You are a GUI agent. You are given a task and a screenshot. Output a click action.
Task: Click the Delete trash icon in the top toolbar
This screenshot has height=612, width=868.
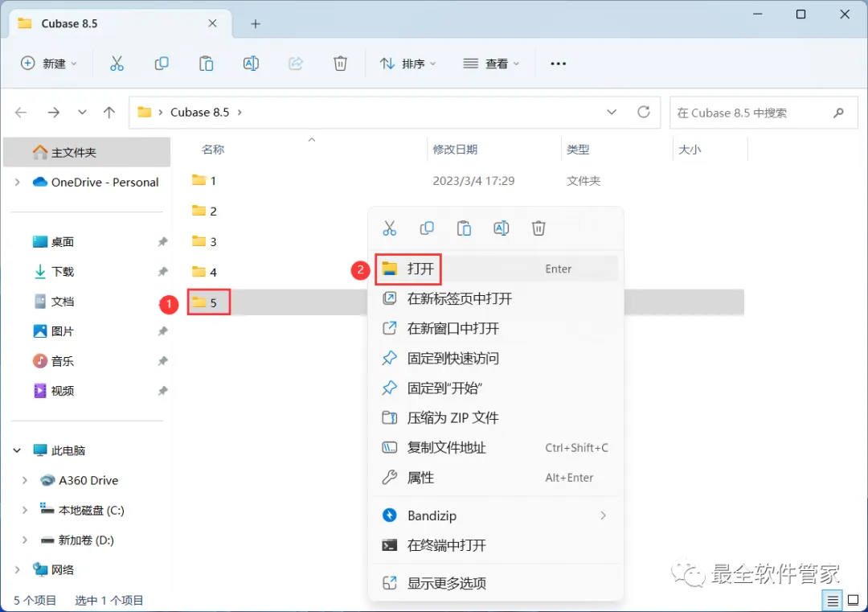pos(340,64)
